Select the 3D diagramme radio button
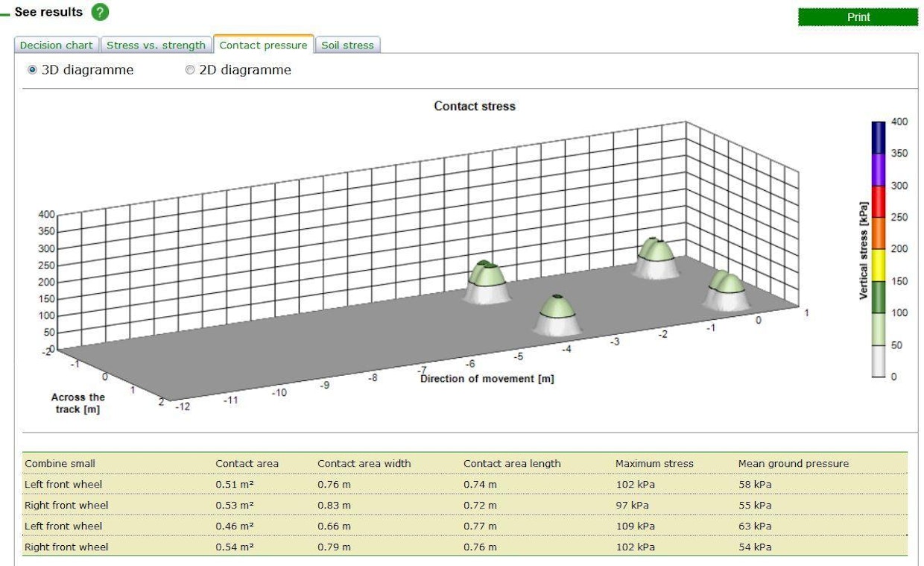Screen dimensions: 924x566 32,70
